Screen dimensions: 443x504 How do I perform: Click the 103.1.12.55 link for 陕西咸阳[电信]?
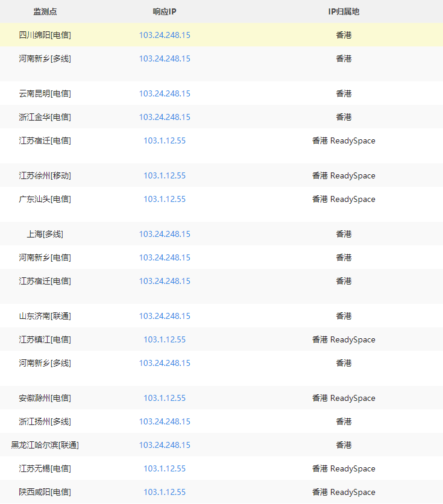pos(165,492)
